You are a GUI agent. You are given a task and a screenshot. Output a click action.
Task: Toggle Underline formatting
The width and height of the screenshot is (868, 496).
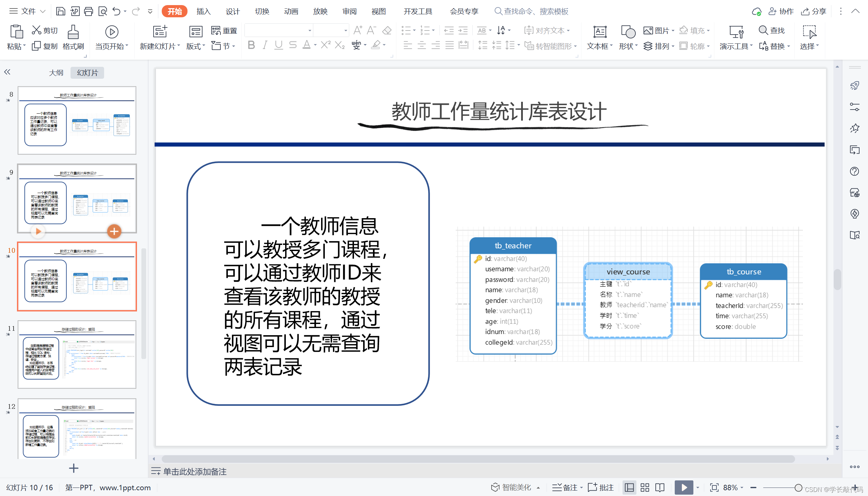[x=278, y=45]
